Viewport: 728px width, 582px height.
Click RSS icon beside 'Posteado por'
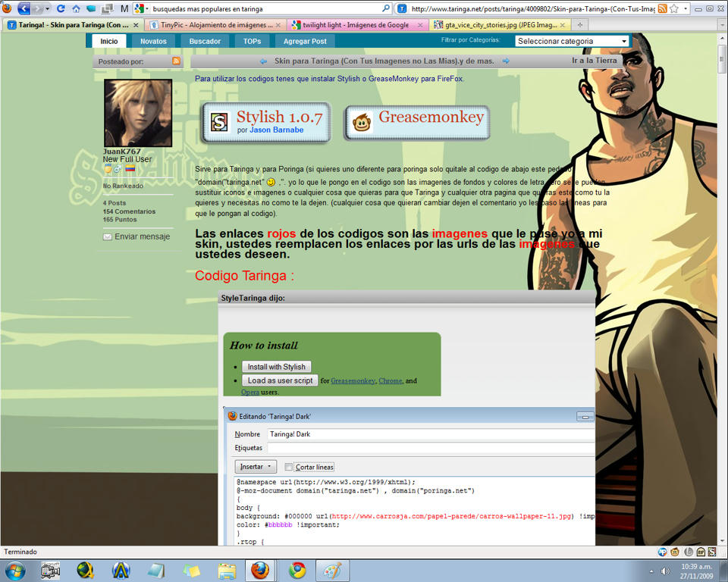[x=176, y=61]
